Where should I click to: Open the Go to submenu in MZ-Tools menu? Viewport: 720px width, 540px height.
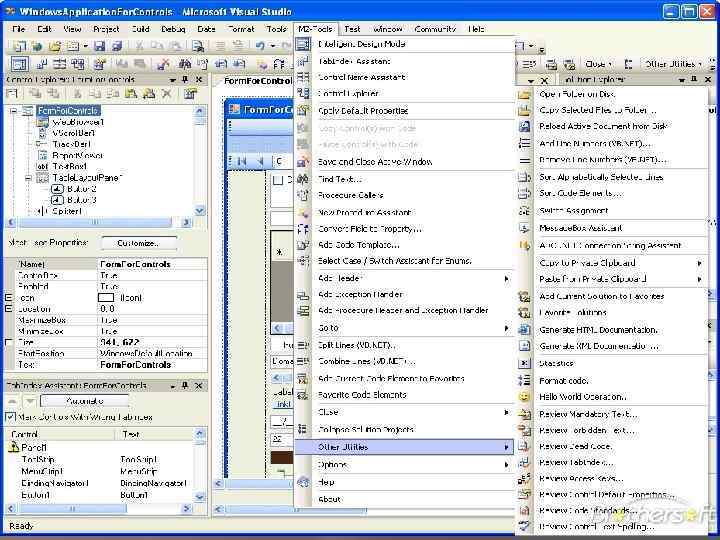(x=404, y=328)
